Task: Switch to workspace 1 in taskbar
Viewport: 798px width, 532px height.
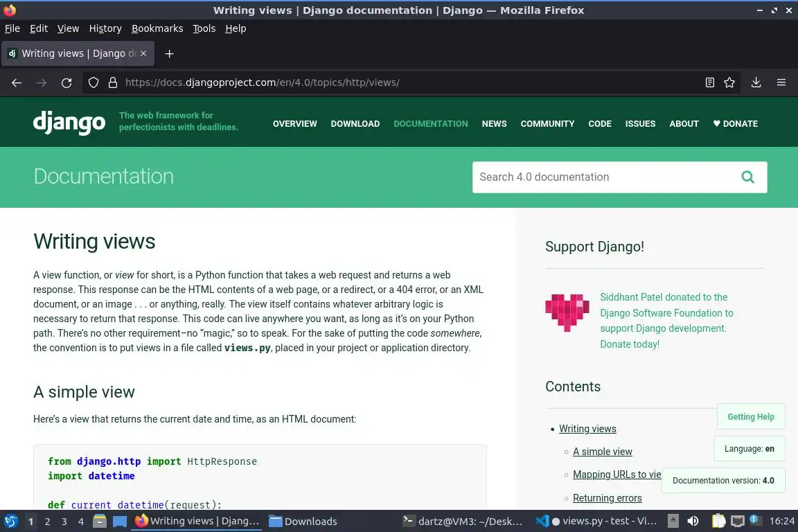Action: point(31,522)
